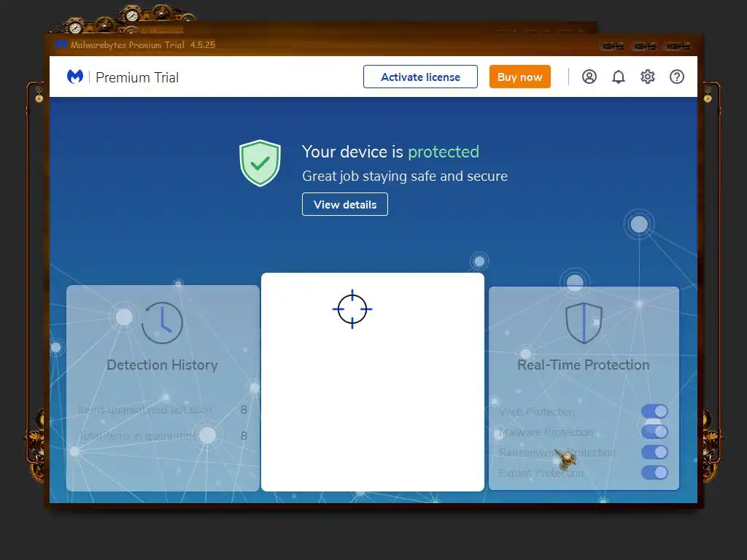Click the Real-Time Protection shield icon
747x560 pixels.
(x=584, y=322)
